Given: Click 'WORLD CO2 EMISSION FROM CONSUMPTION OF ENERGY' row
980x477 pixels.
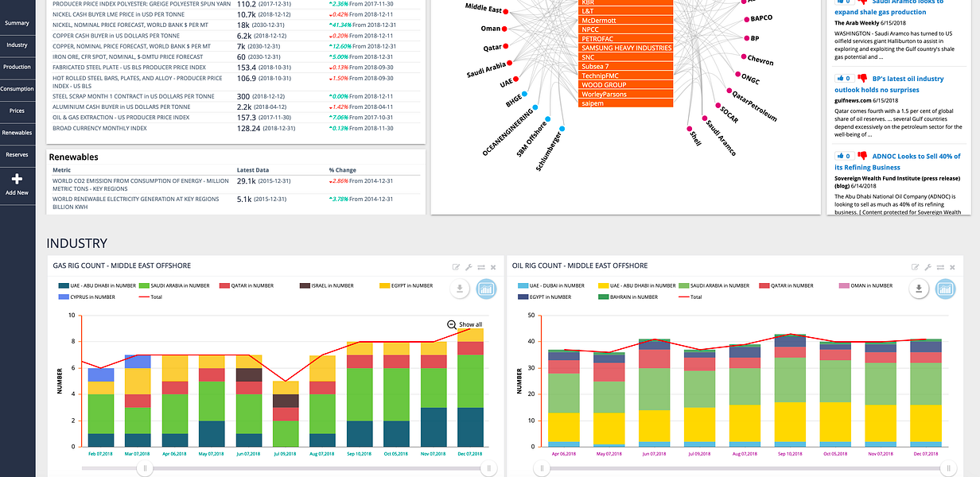Looking at the screenshot, I should 236,185.
